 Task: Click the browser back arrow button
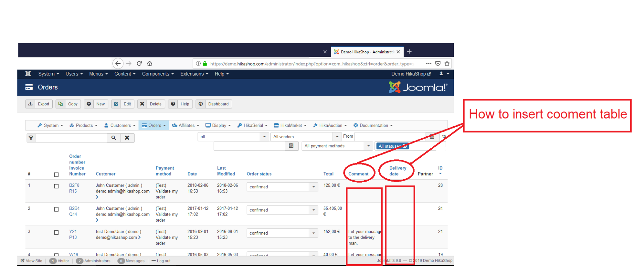point(118,63)
